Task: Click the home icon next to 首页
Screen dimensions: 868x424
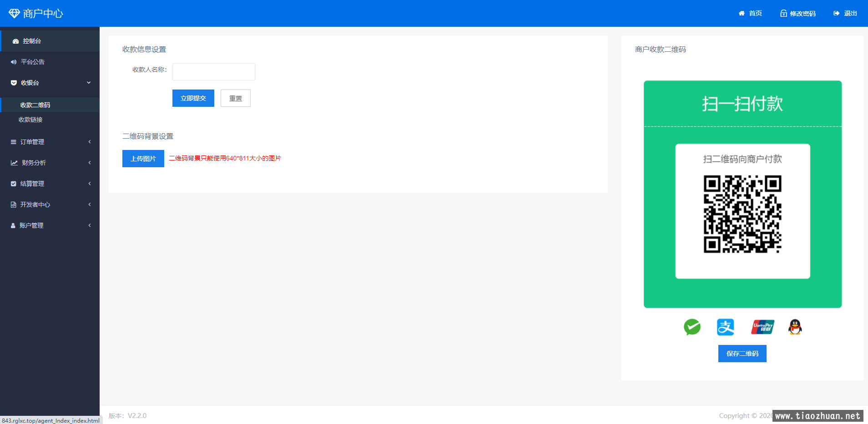Action: click(x=742, y=13)
